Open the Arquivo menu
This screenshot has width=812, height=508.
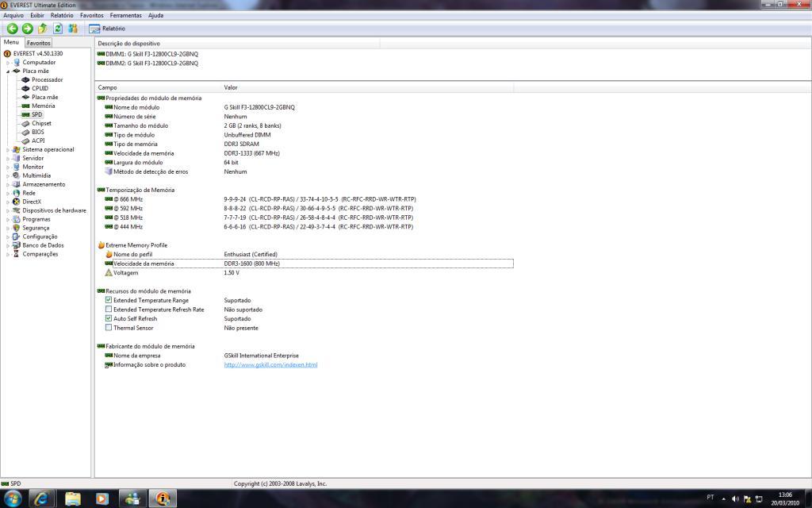[13, 16]
